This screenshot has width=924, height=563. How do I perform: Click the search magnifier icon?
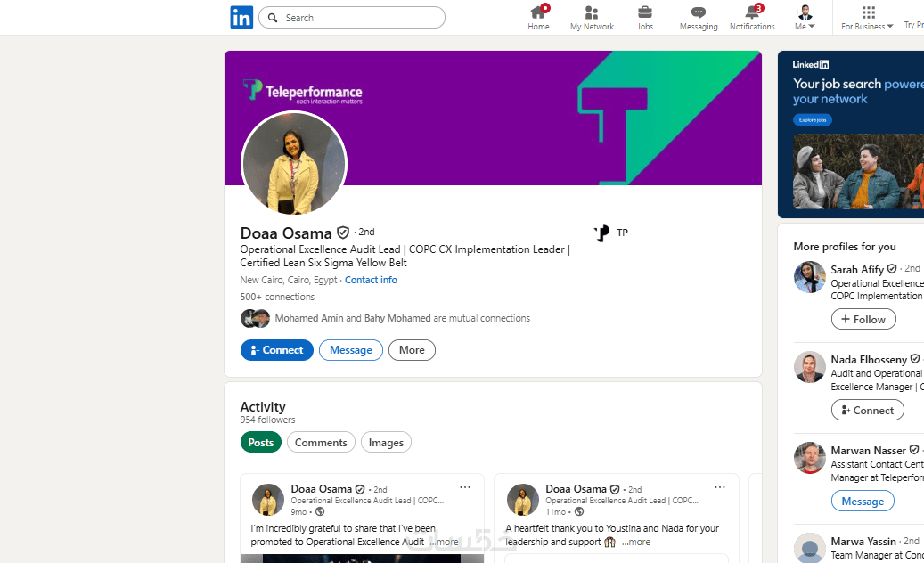(273, 18)
